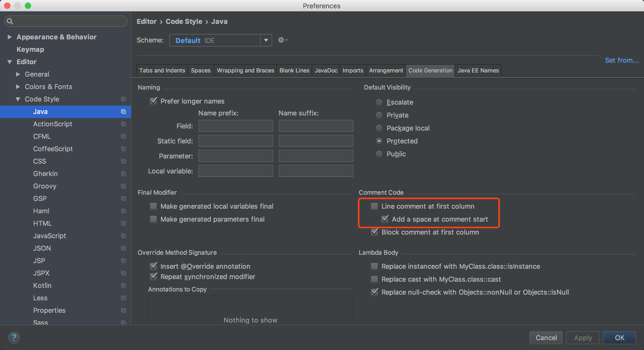Enable Line comment at first column
The height and width of the screenshot is (350, 644).
[374, 206]
